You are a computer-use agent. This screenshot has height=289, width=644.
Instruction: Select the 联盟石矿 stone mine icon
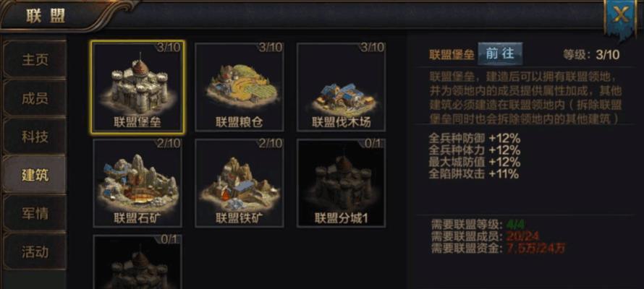[137, 183]
